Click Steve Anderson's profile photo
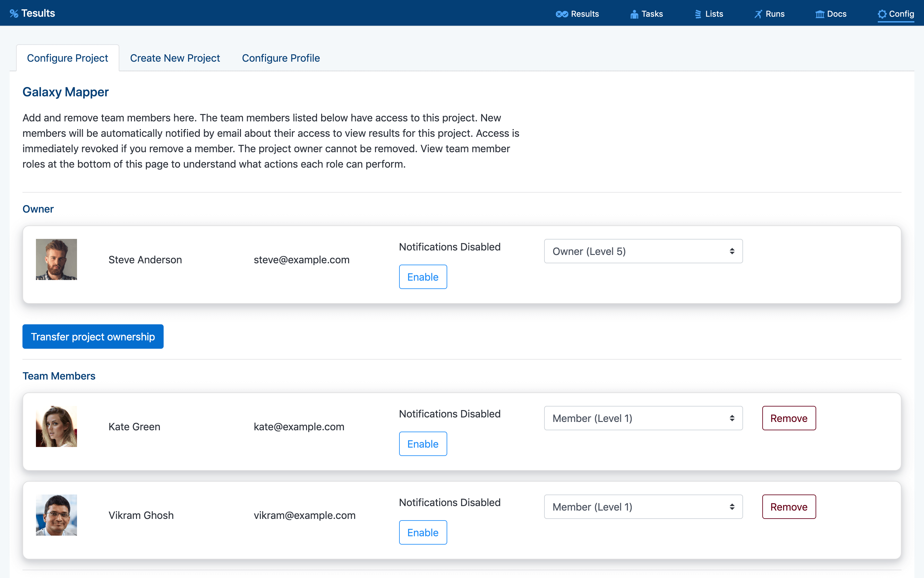Viewport: 924px width, 578px height. (56, 259)
